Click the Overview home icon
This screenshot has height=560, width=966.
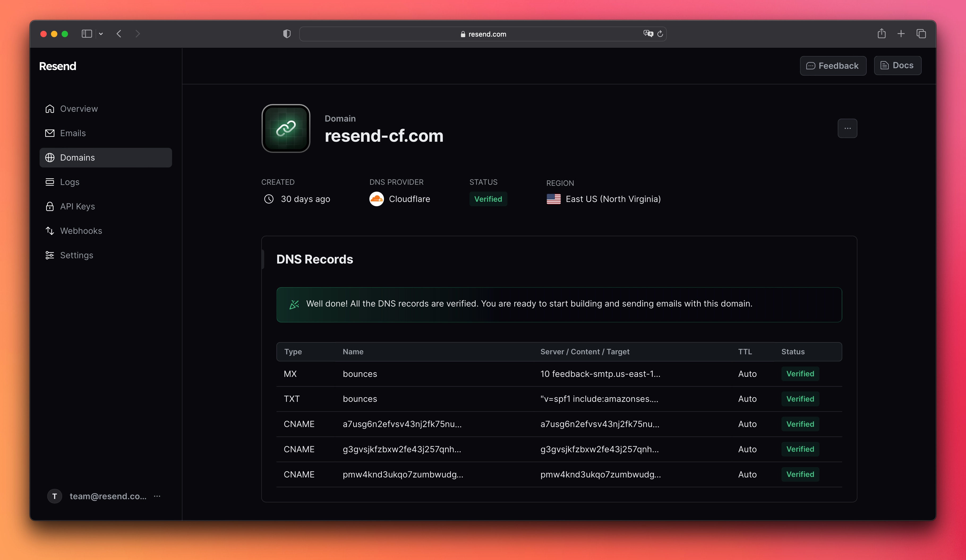pos(50,109)
